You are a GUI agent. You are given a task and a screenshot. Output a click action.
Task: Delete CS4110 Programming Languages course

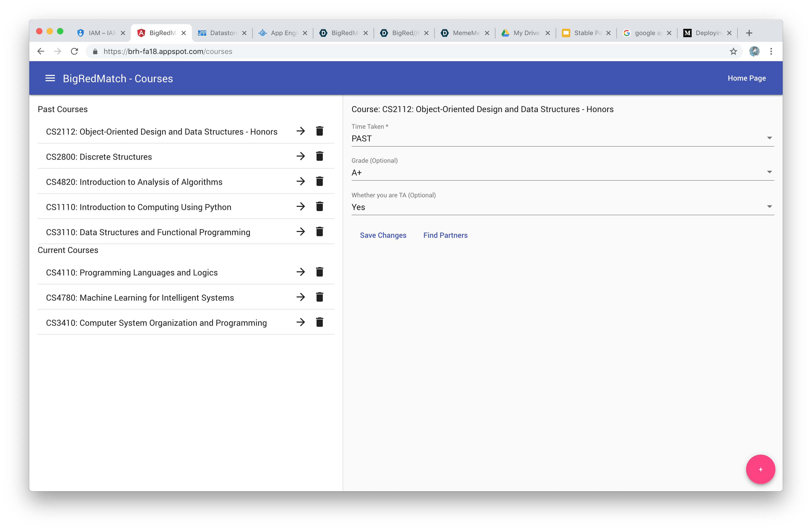point(319,272)
